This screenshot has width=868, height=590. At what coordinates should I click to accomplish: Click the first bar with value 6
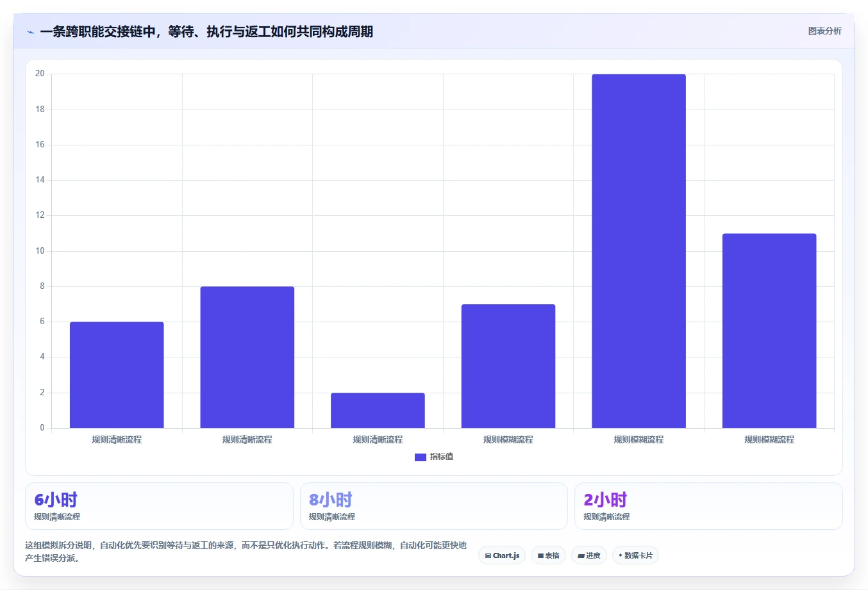[117, 375]
